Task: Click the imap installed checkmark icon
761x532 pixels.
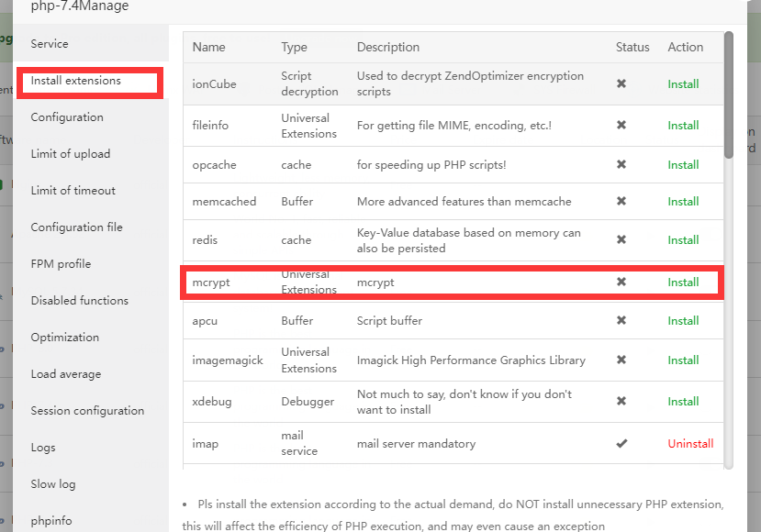Action: (621, 444)
